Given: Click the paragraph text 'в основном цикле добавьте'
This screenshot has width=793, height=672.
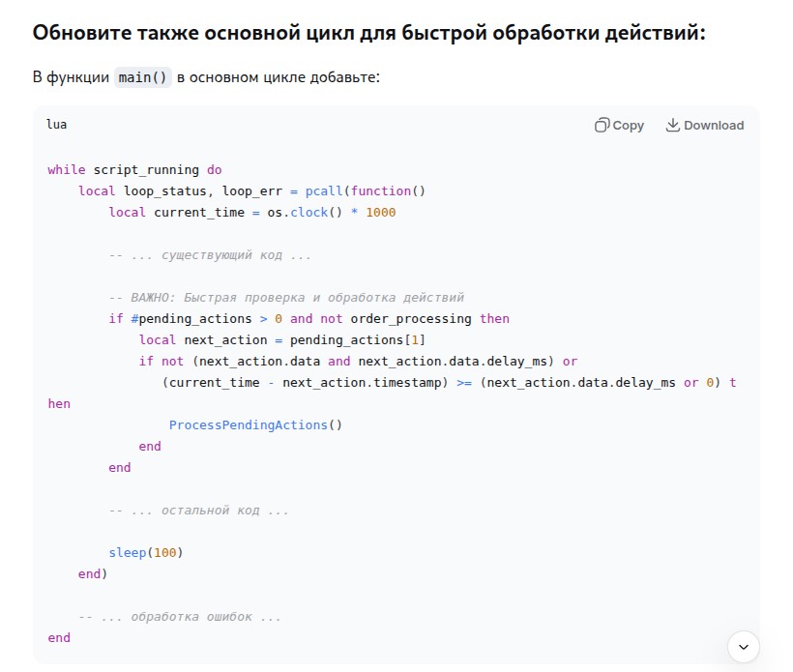Looking at the screenshot, I should [279, 77].
